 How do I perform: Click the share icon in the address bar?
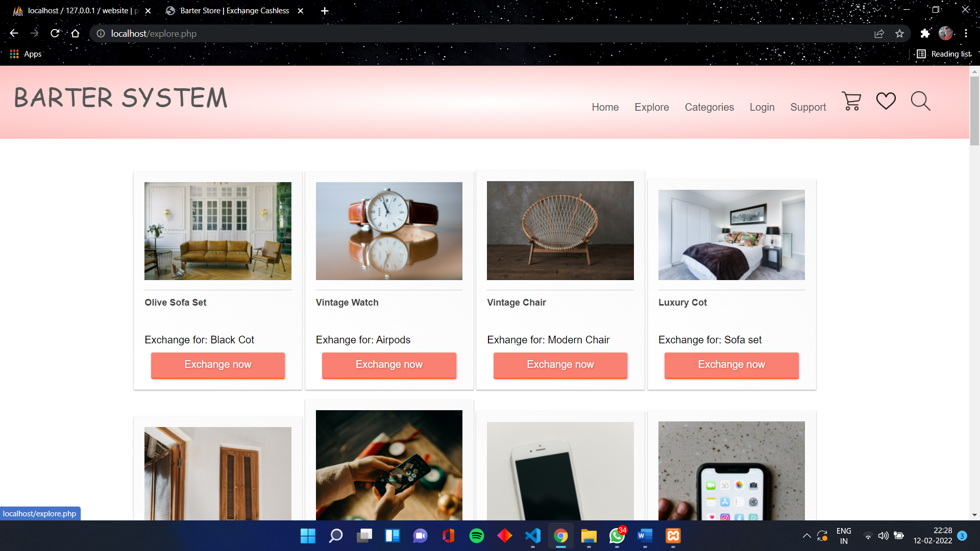pyautogui.click(x=879, y=33)
